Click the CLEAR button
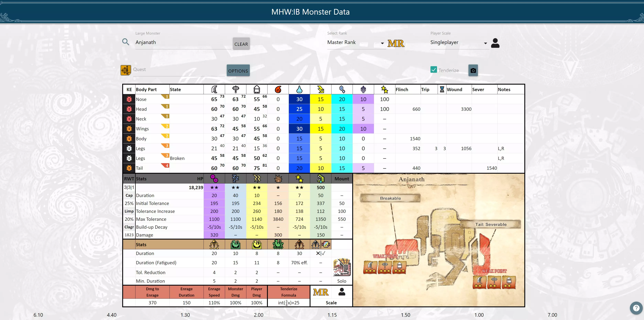The width and height of the screenshot is (644, 320). pos(241,44)
